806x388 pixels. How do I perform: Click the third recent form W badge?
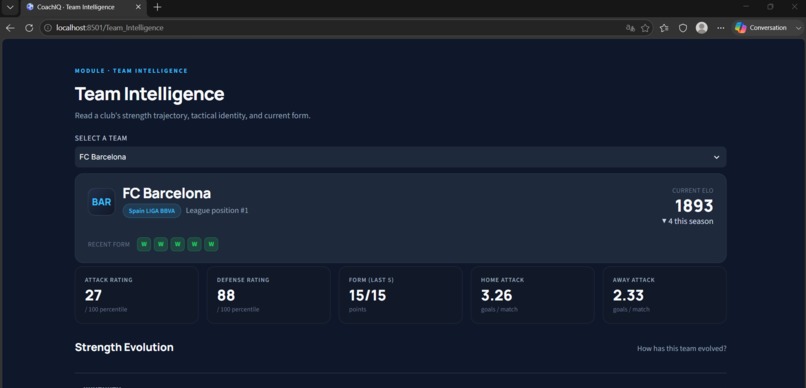pyautogui.click(x=177, y=244)
